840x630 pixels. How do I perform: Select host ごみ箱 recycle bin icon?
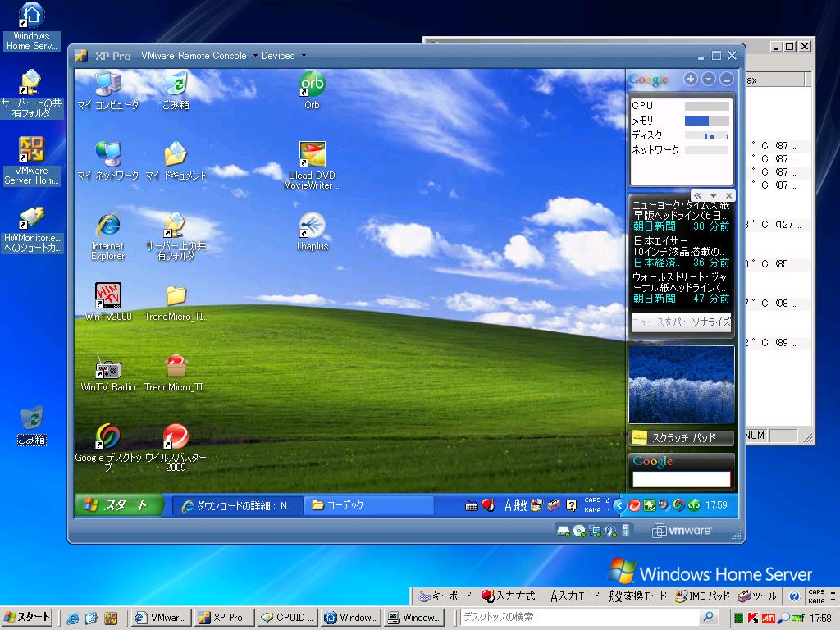coord(32,426)
